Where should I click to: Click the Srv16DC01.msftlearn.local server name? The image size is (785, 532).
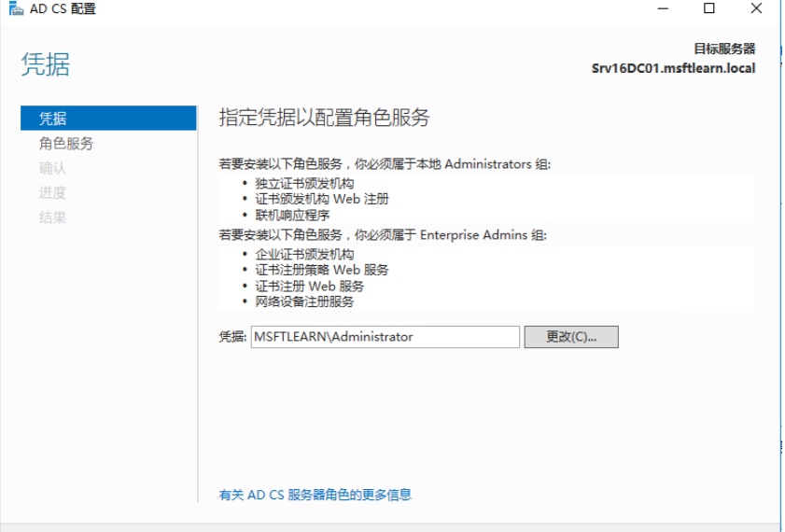[x=673, y=68]
